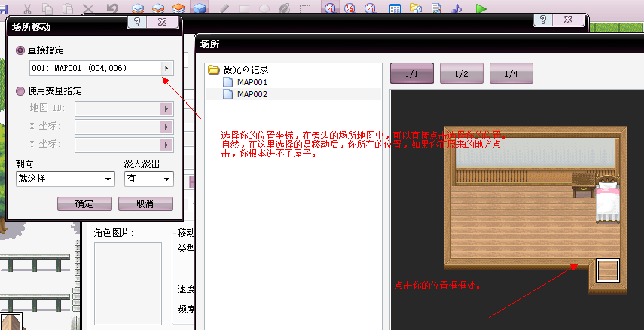The width and height of the screenshot is (644, 330).
Task: Click the help ? button in 场所移动 dialog
Action: pos(137,22)
